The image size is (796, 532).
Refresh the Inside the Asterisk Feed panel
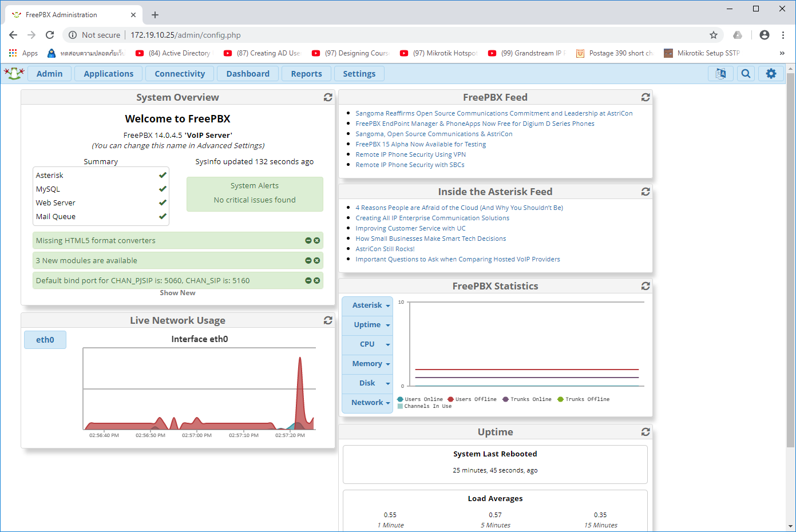point(645,192)
